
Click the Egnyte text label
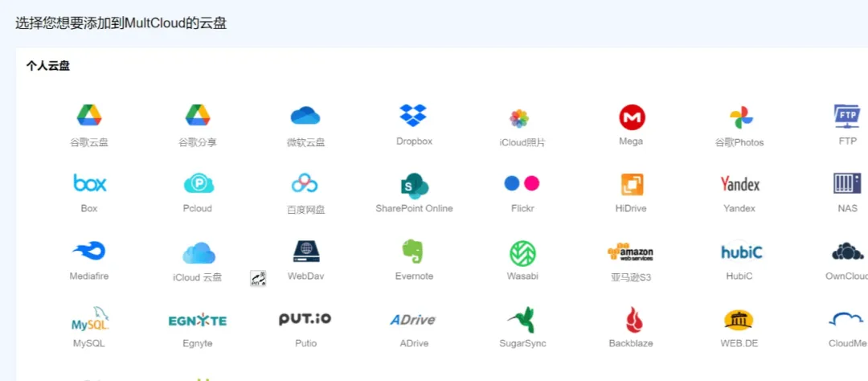[198, 343]
